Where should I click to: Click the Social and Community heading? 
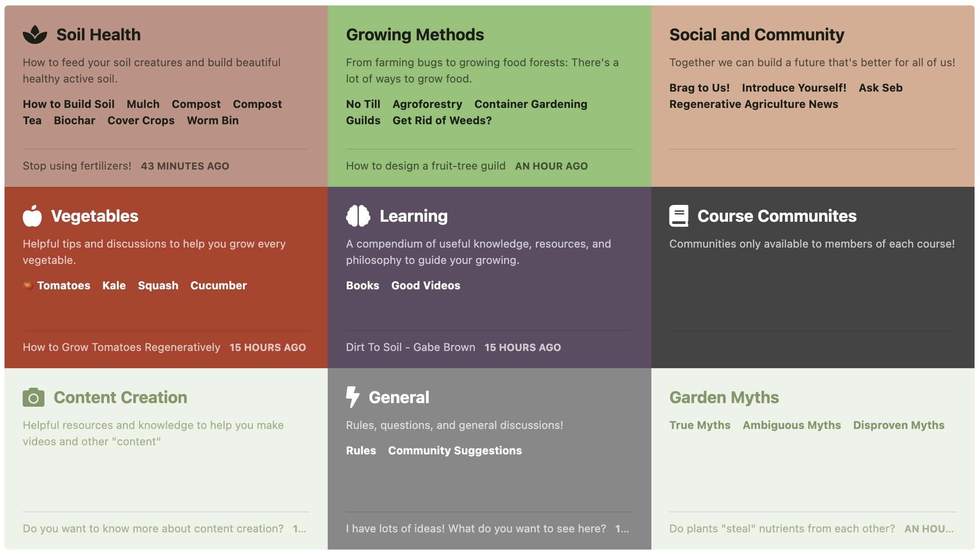coord(757,34)
